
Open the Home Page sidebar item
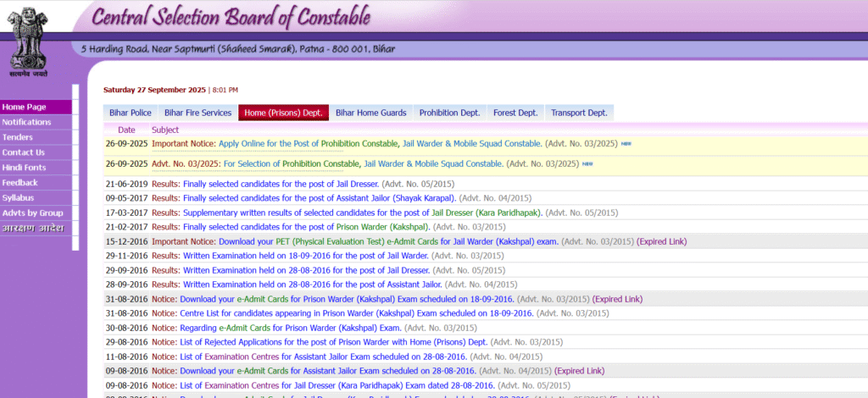click(x=25, y=107)
